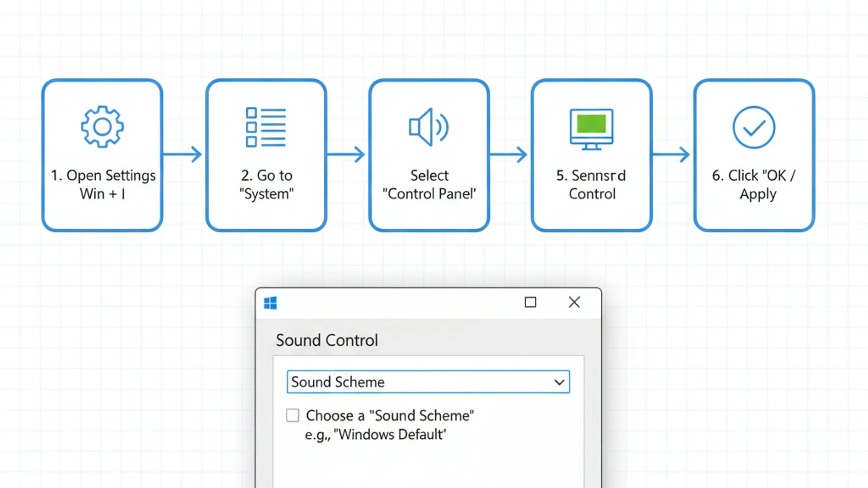Select the "2. Go to System" label
868x488 pixels.
click(266, 184)
